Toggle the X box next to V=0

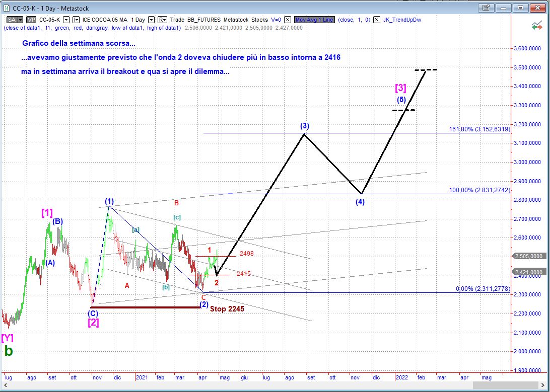287,20
